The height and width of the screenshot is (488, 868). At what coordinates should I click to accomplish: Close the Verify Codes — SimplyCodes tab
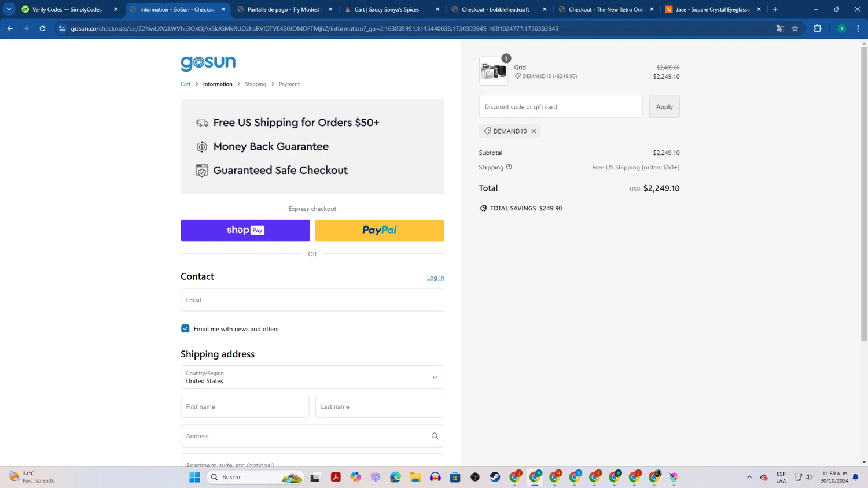point(116,9)
